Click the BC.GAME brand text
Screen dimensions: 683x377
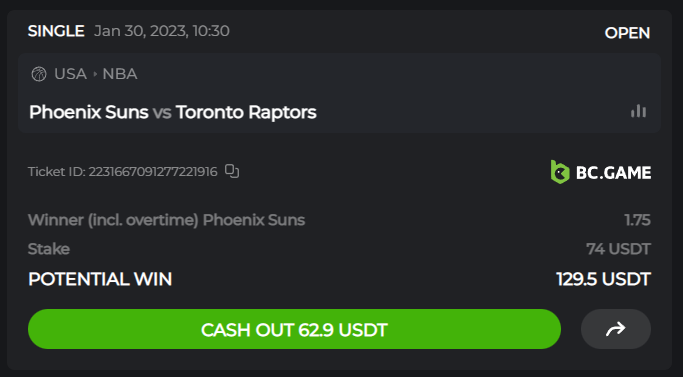coord(613,173)
